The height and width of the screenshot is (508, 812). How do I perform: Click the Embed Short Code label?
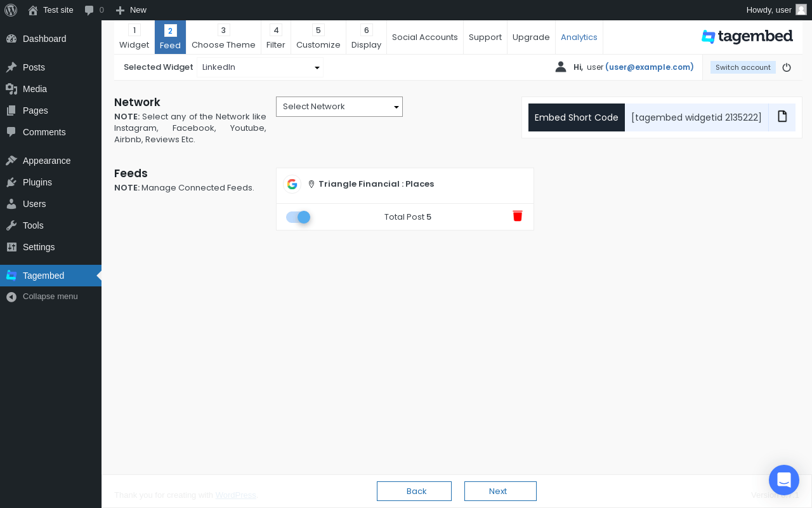point(577,117)
